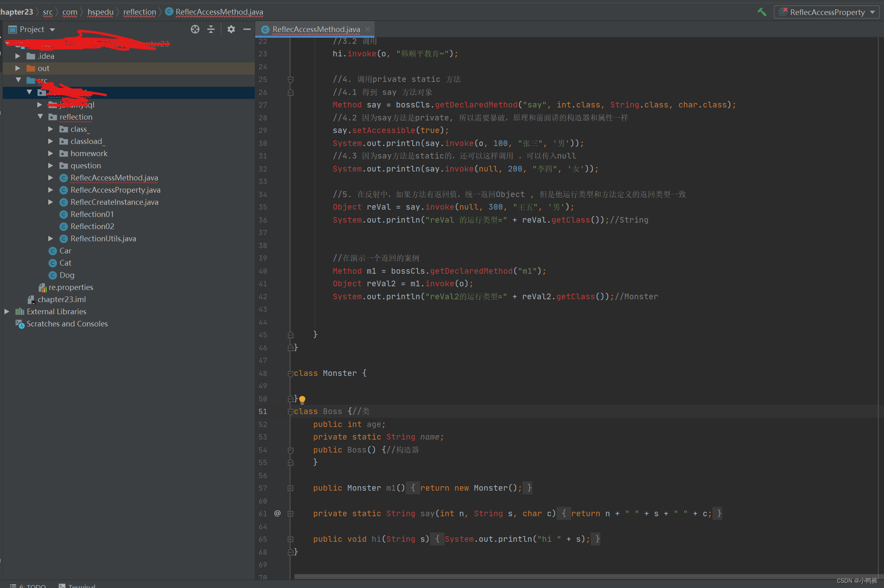884x588 pixels.
Task: Click the Collapse All icon in Project panel
Action: 211,29
